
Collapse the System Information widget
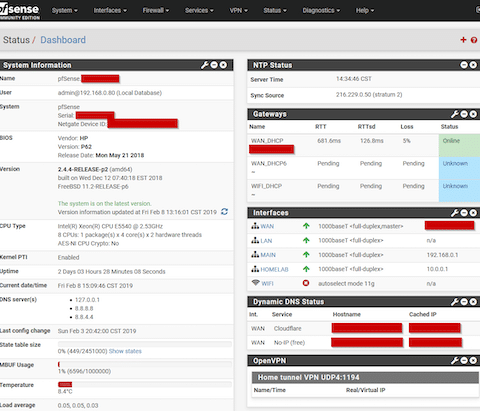coord(214,65)
